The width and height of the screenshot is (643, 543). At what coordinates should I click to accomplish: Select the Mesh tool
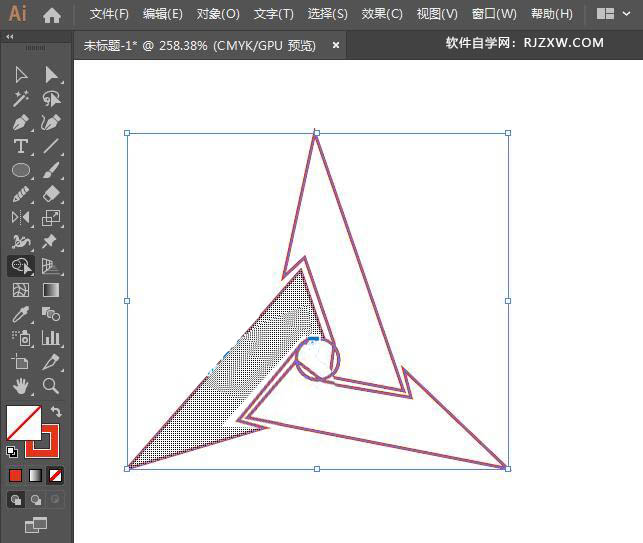(x=21, y=290)
